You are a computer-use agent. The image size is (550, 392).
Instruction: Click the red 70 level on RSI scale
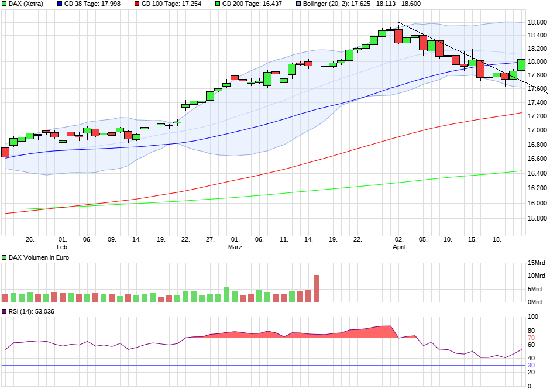tap(530, 338)
